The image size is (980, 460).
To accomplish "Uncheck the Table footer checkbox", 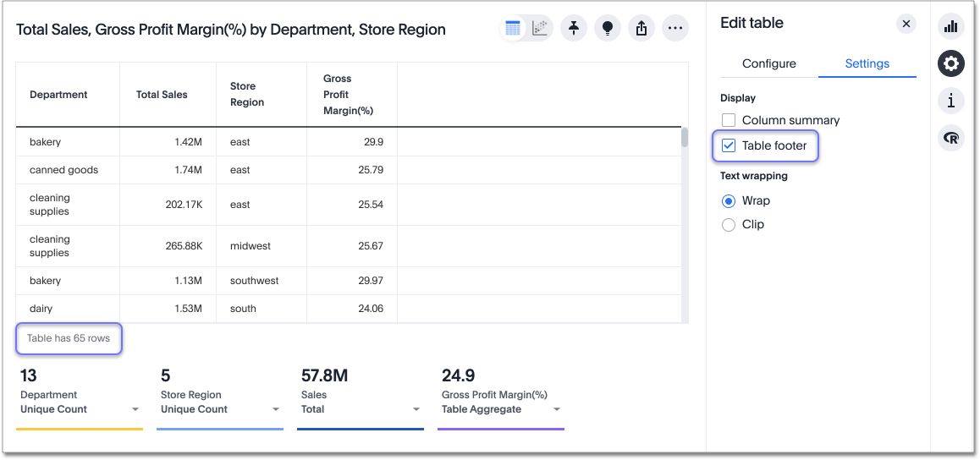I will [729, 145].
